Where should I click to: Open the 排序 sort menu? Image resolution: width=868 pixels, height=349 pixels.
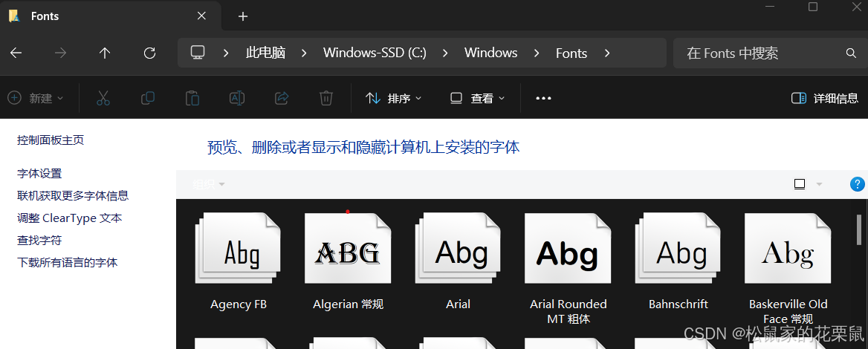pos(394,98)
